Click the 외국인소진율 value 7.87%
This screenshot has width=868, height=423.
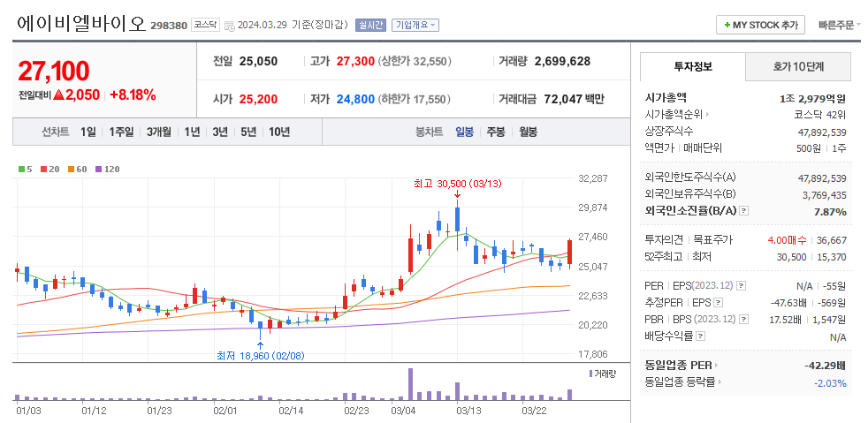click(830, 212)
